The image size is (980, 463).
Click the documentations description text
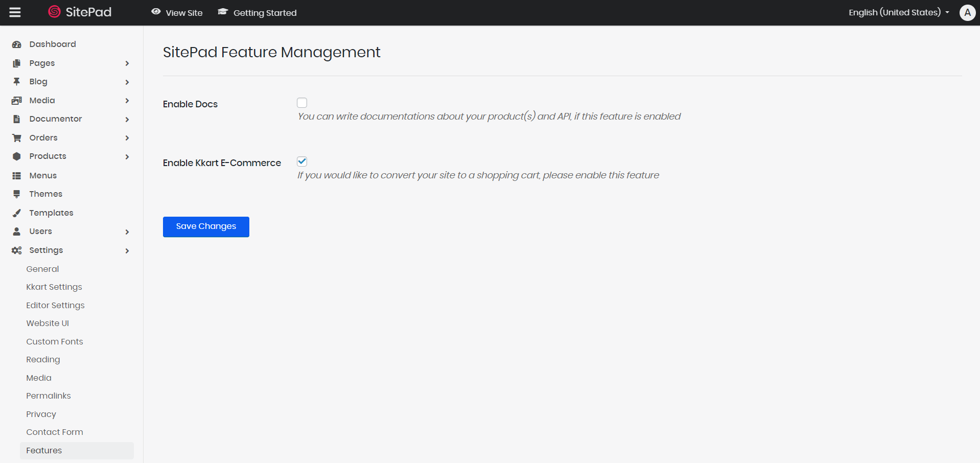[x=489, y=117]
